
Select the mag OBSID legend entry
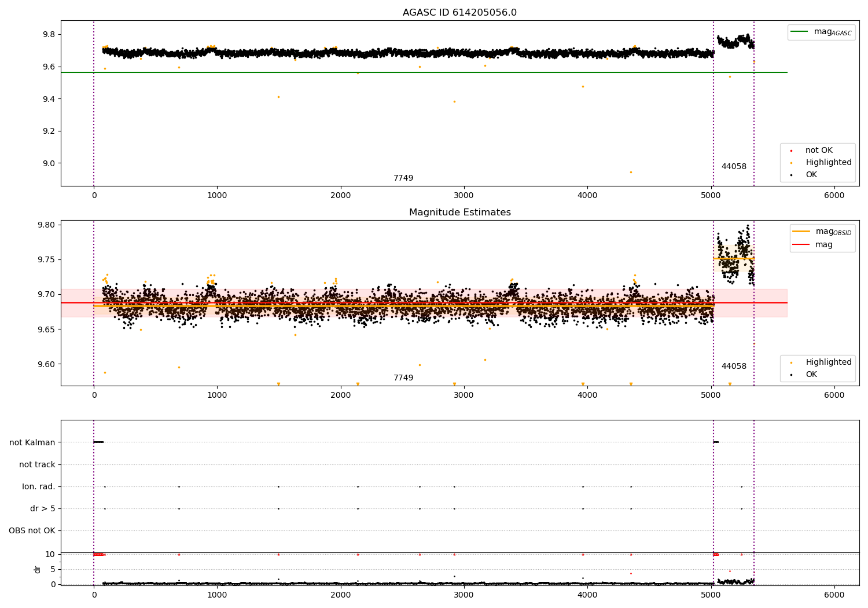point(822,232)
